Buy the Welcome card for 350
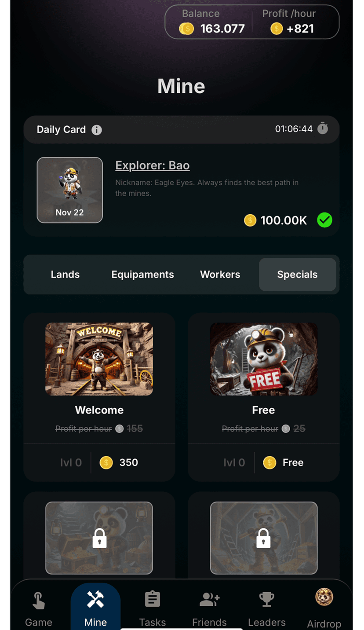Image resolution: width=364 pixels, height=630 pixels. click(x=119, y=462)
